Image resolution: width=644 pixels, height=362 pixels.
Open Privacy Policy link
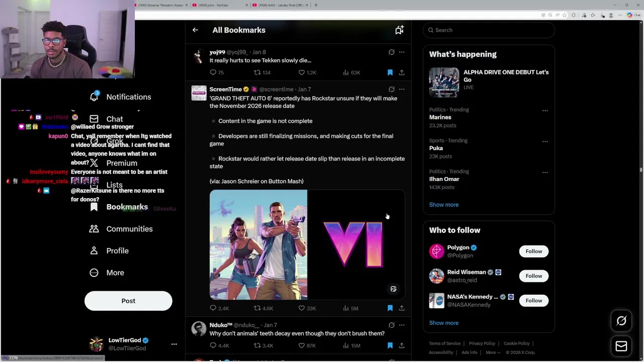(x=482, y=343)
